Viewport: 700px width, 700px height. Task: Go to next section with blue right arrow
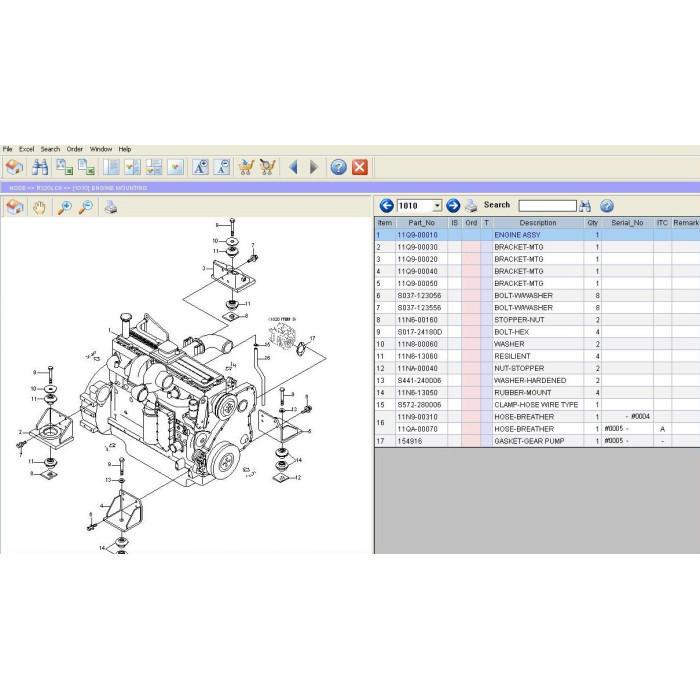pos(453,206)
